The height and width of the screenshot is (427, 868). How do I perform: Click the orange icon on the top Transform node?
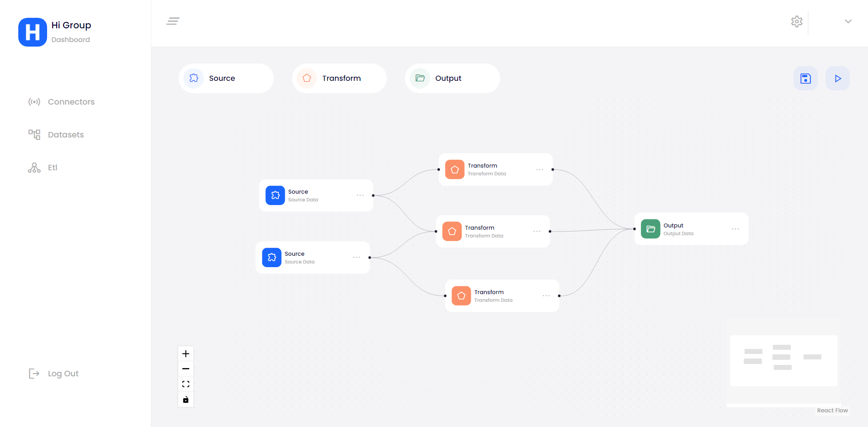[455, 169]
